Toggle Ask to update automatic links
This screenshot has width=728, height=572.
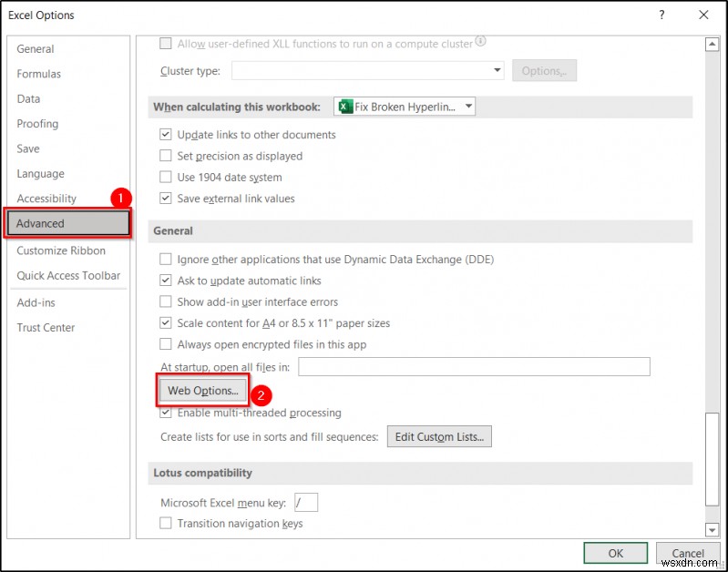pyautogui.click(x=165, y=281)
